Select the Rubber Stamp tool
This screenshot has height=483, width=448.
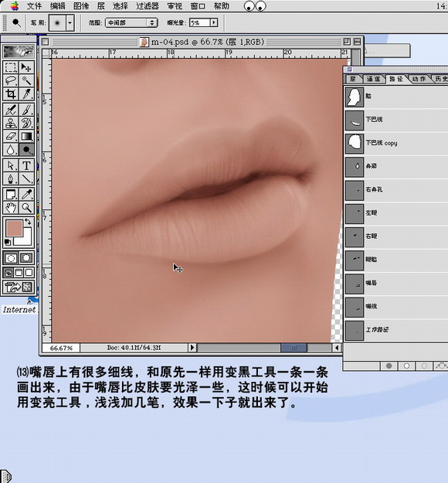coord(11,123)
